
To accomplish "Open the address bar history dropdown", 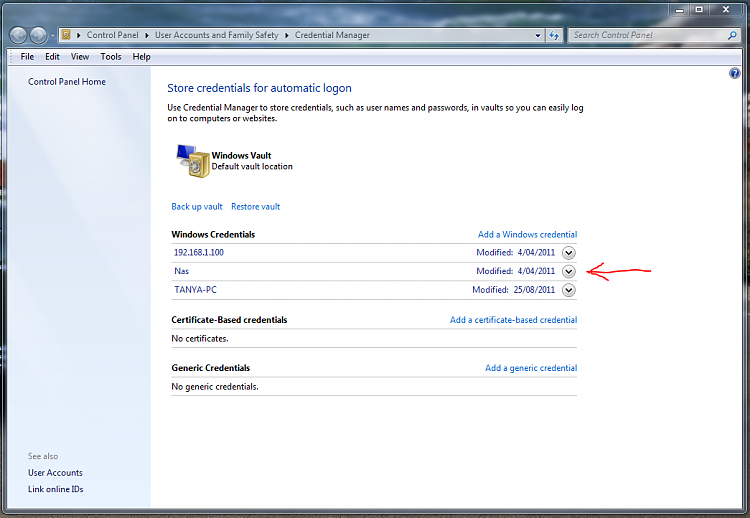I will tap(538, 35).
